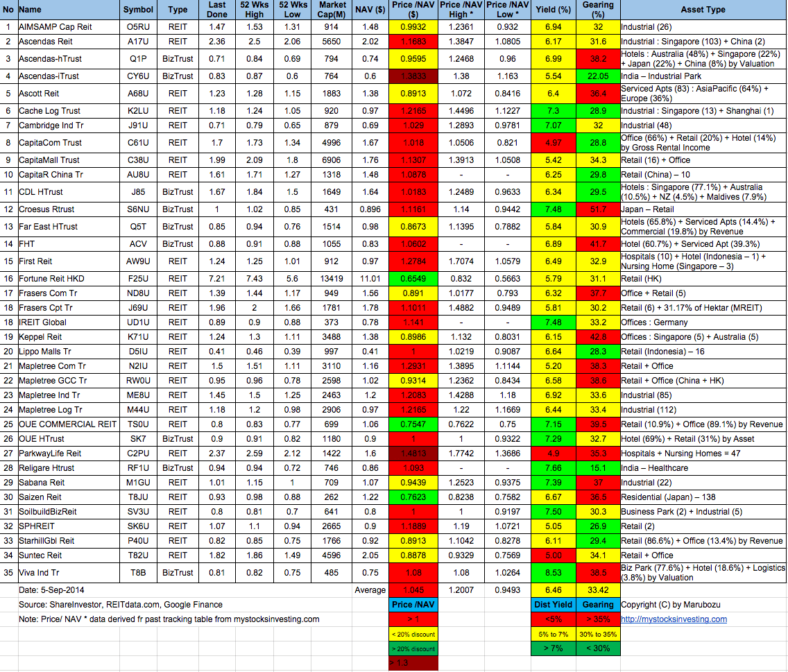Click the Source: ShareInvestor note cell
This screenshot has width=788, height=672.
coord(121,605)
